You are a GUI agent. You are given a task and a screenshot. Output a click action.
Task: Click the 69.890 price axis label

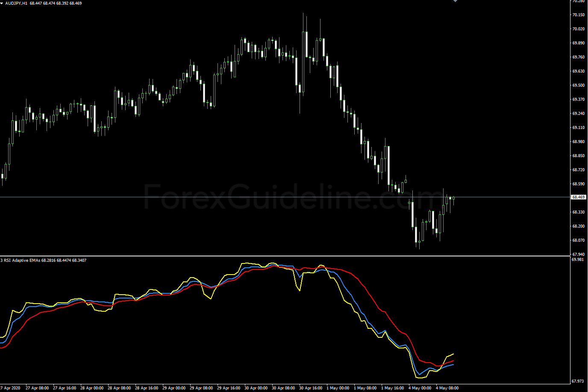(579, 43)
